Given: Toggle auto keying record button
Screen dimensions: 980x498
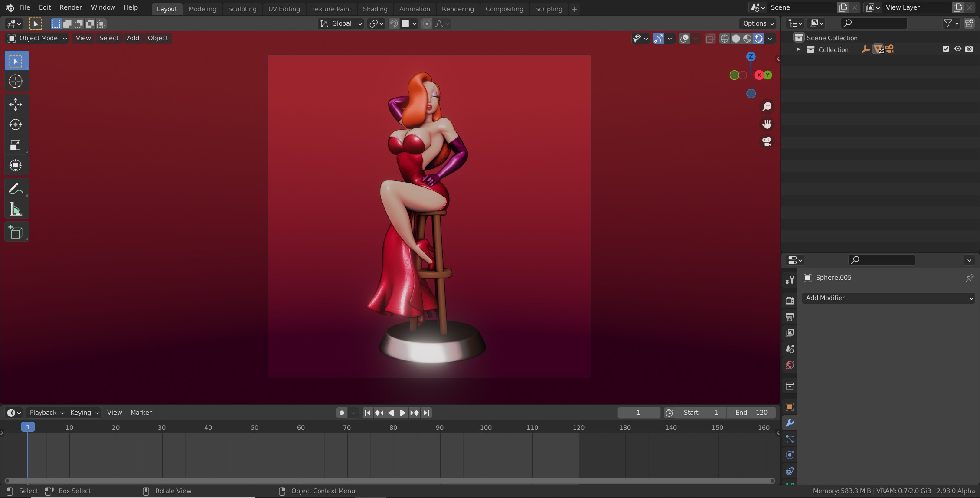Looking at the screenshot, I should point(342,413).
